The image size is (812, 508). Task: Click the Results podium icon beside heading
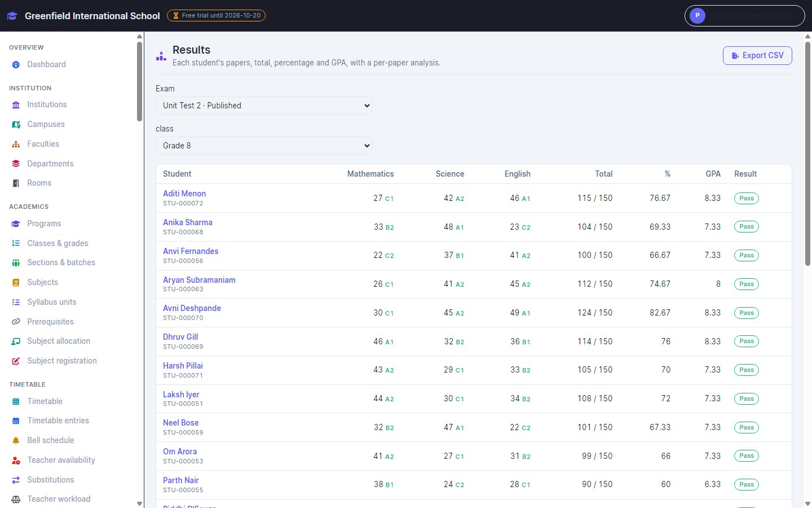point(161,55)
